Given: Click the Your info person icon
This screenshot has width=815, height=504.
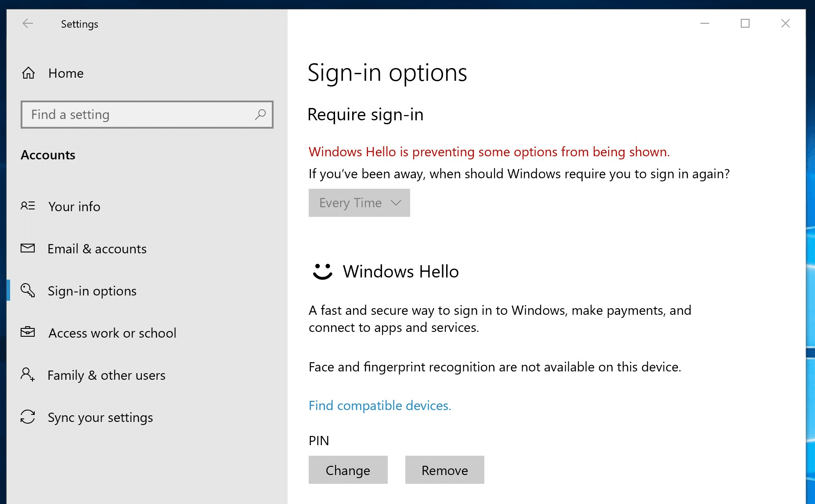Looking at the screenshot, I should [27, 206].
